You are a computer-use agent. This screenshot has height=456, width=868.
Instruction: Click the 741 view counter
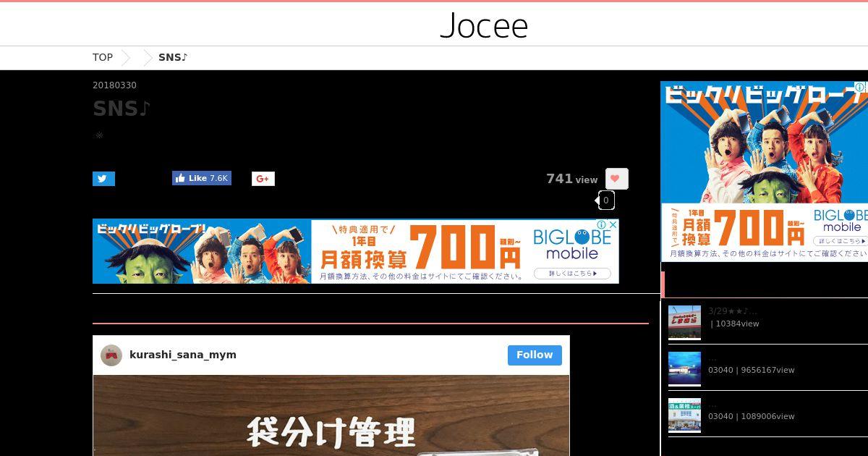(571, 179)
